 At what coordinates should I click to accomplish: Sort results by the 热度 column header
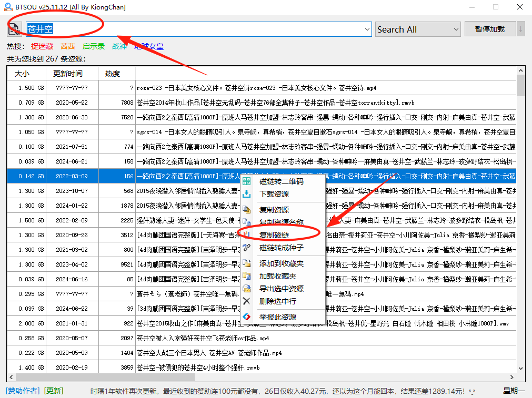[113, 74]
